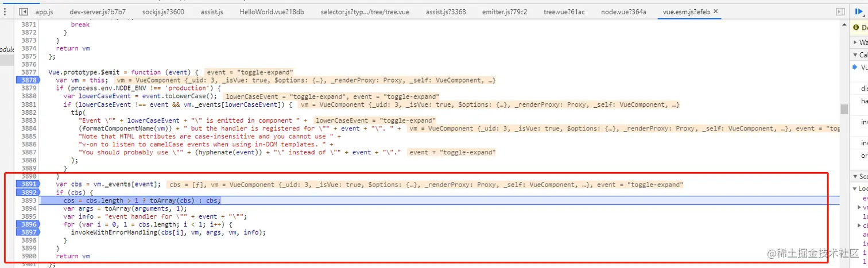Screen dimensions: 868x268
Task: Switch to the selector.js tree.vue tab
Action: coord(365,11)
